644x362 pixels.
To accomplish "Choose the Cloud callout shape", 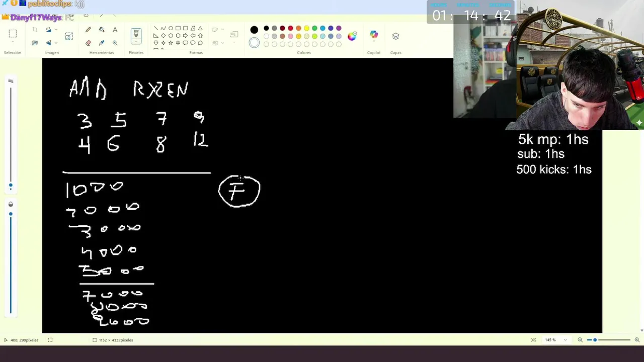I will [x=200, y=43].
